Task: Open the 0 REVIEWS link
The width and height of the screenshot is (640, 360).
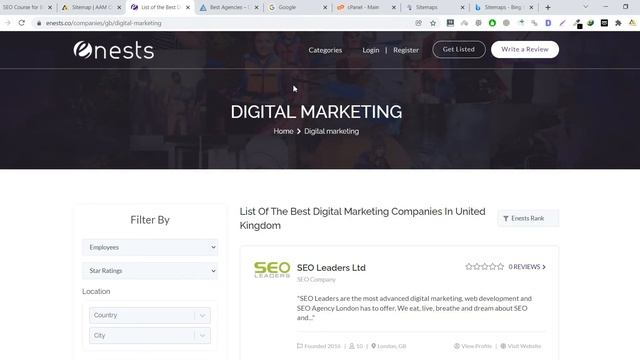Action: tap(527, 267)
